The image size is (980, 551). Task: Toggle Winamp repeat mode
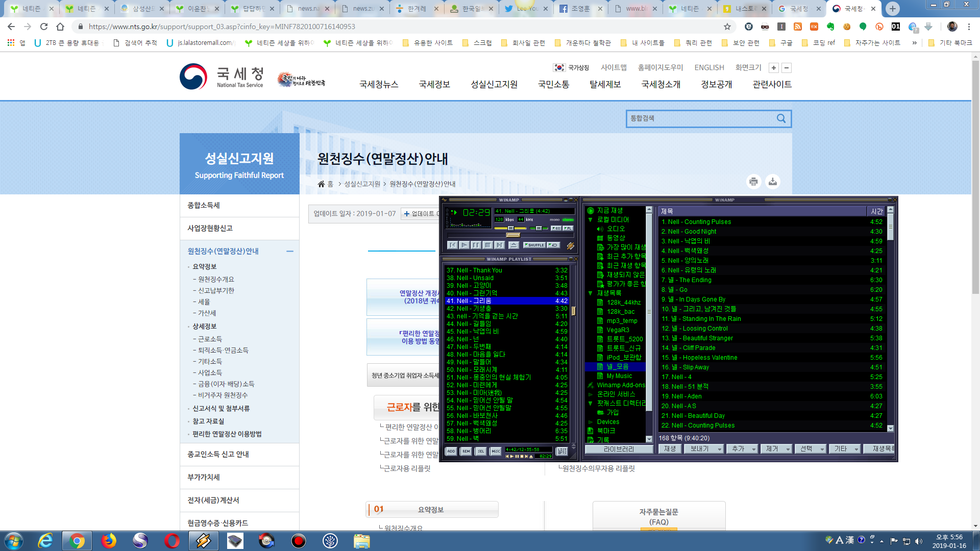pos(553,245)
